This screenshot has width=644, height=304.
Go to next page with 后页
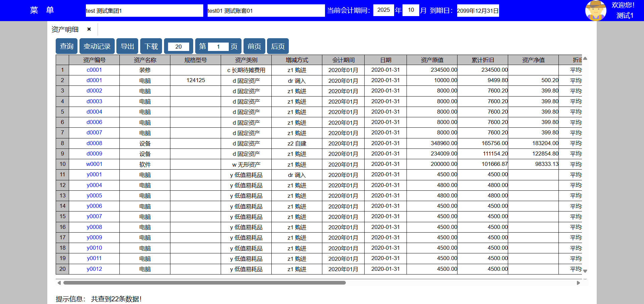pyautogui.click(x=278, y=46)
